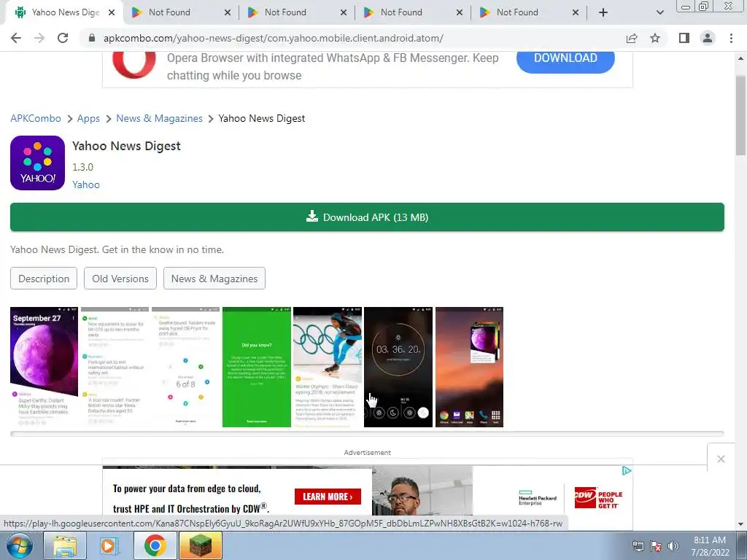Open the news list screenshot thumbnail
The height and width of the screenshot is (560, 747).
click(x=115, y=367)
